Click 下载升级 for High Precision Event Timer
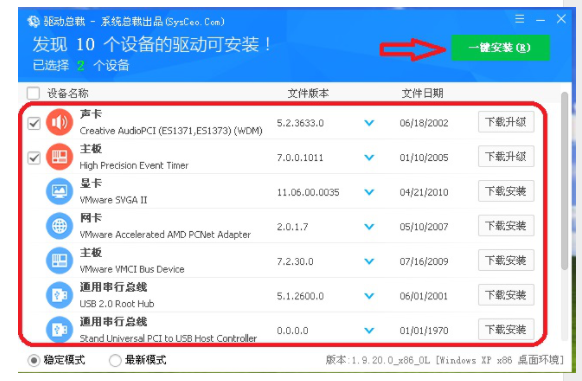 tap(506, 156)
